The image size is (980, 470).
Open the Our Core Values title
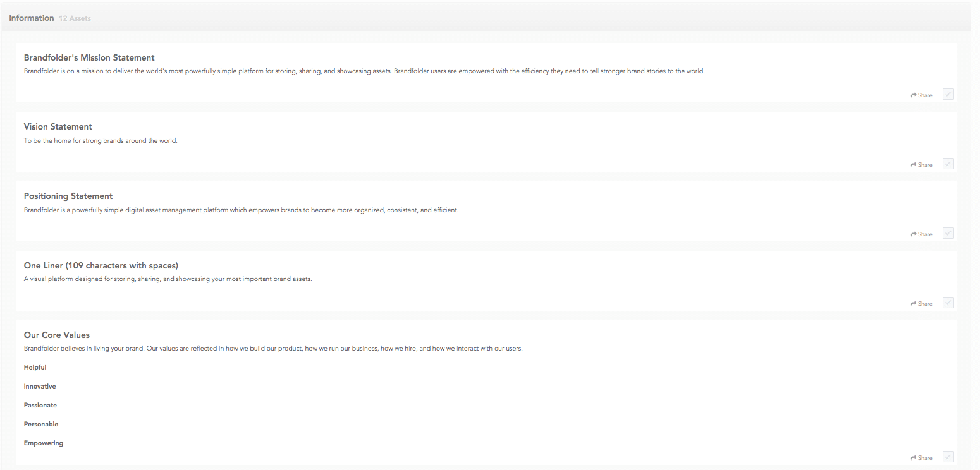pyautogui.click(x=57, y=335)
